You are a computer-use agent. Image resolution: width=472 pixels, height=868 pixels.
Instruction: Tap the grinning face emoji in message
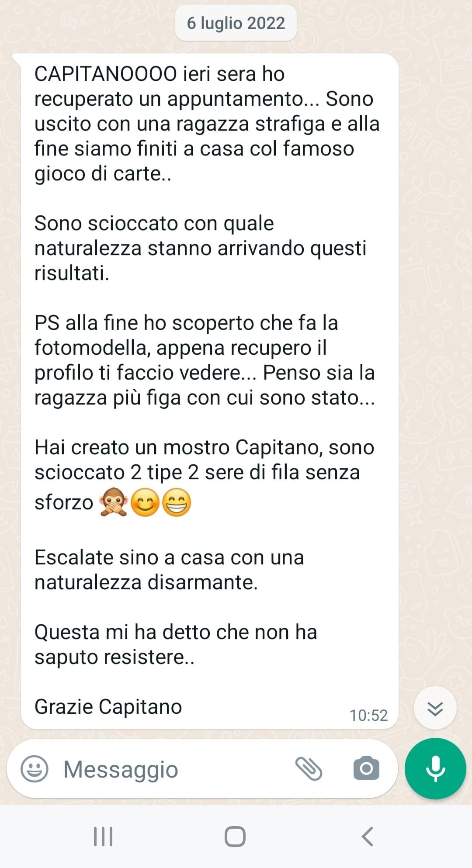177,502
